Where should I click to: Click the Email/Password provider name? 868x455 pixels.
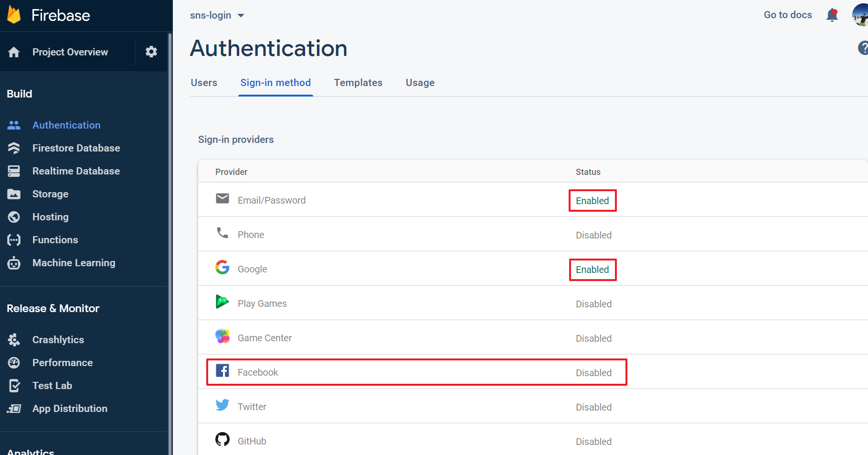[272, 200]
